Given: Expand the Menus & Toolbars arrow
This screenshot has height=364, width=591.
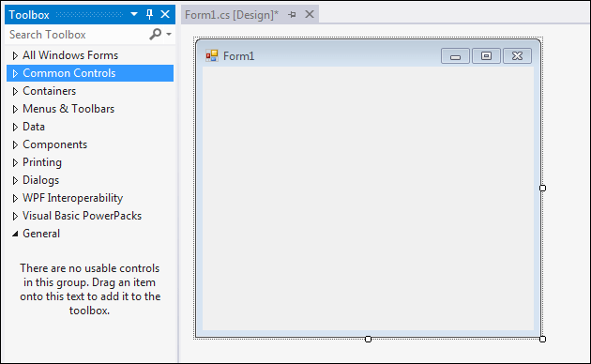Looking at the screenshot, I should pos(15,109).
